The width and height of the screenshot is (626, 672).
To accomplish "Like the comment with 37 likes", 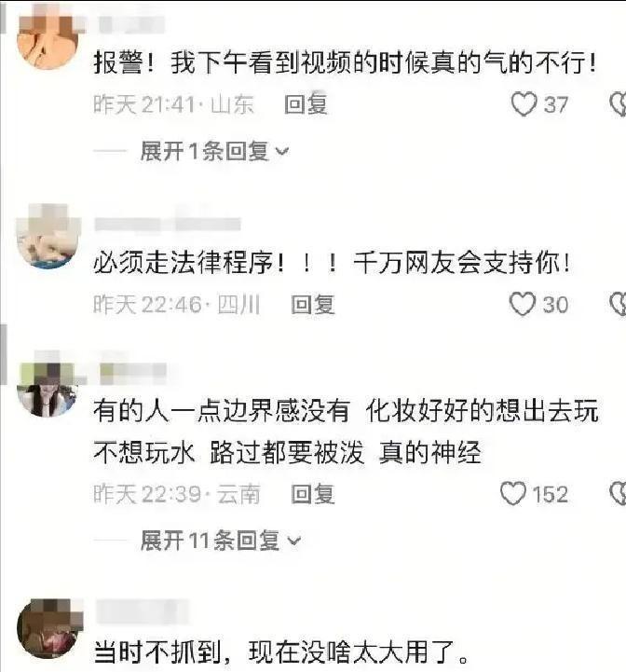I will pyautogui.click(x=524, y=104).
